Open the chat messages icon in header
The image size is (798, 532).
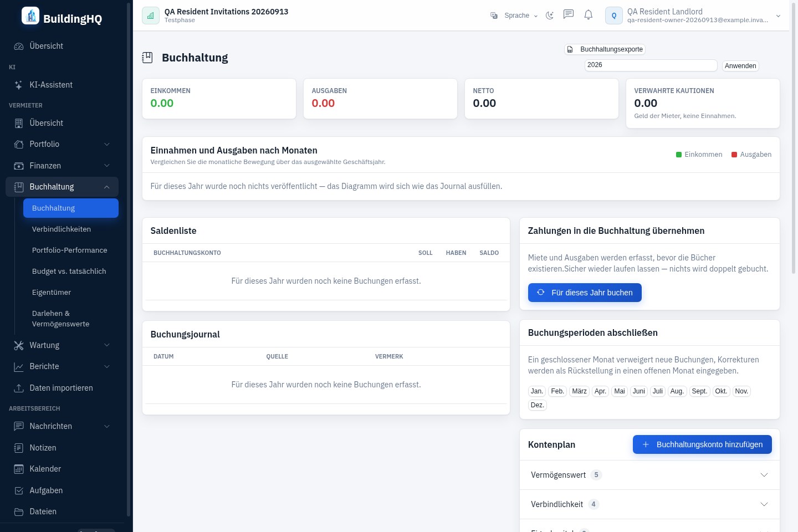pyautogui.click(x=569, y=15)
